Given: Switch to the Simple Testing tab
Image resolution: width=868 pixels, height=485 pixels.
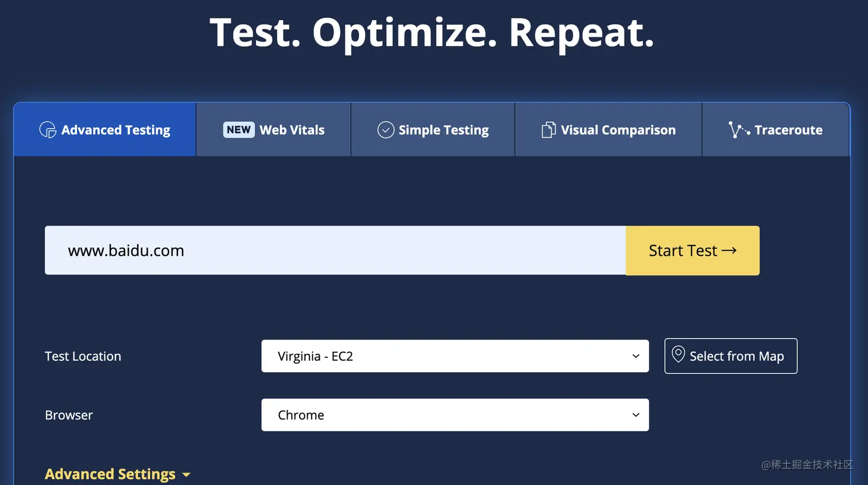Looking at the screenshot, I should click(x=443, y=130).
